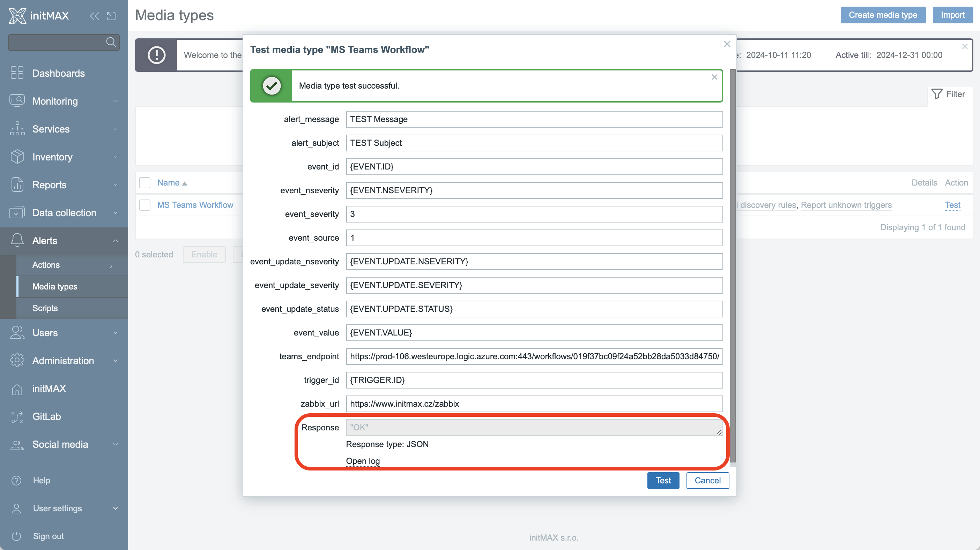
Task: Click the green success checkmark icon
Action: (272, 86)
